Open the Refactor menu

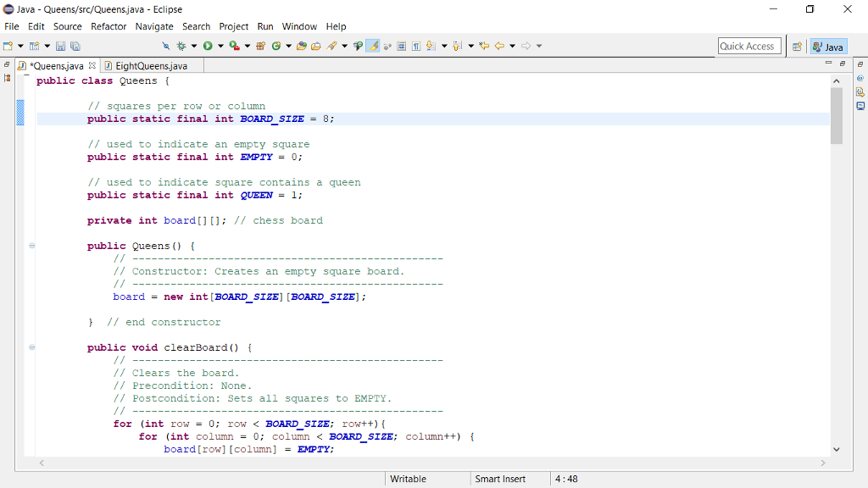pyautogui.click(x=108, y=26)
